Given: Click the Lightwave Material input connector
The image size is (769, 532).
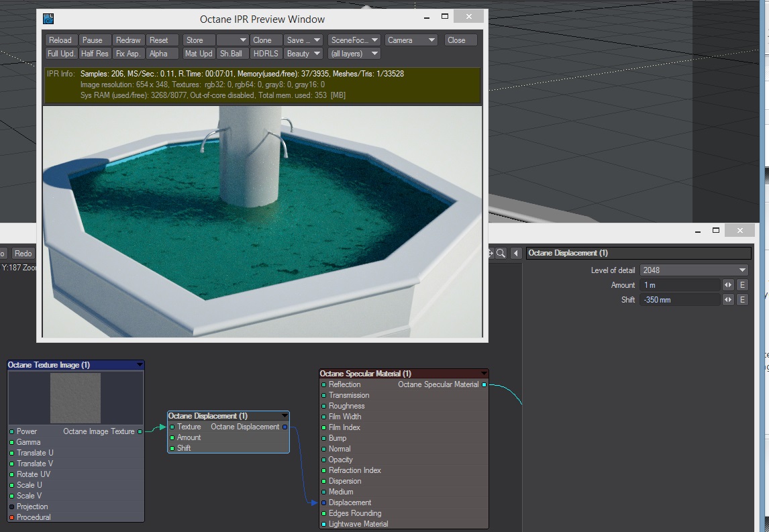Looking at the screenshot, I should tap(323, 524).
